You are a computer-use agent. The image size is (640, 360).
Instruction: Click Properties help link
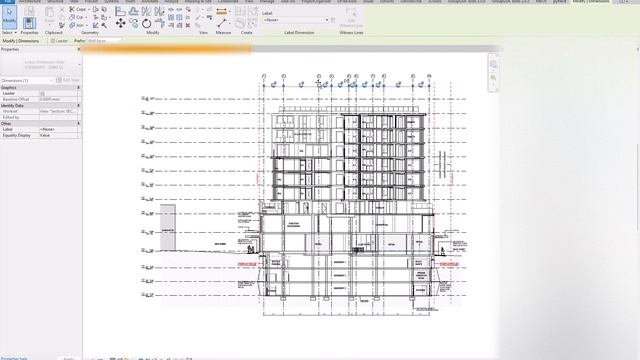[14, 358]
